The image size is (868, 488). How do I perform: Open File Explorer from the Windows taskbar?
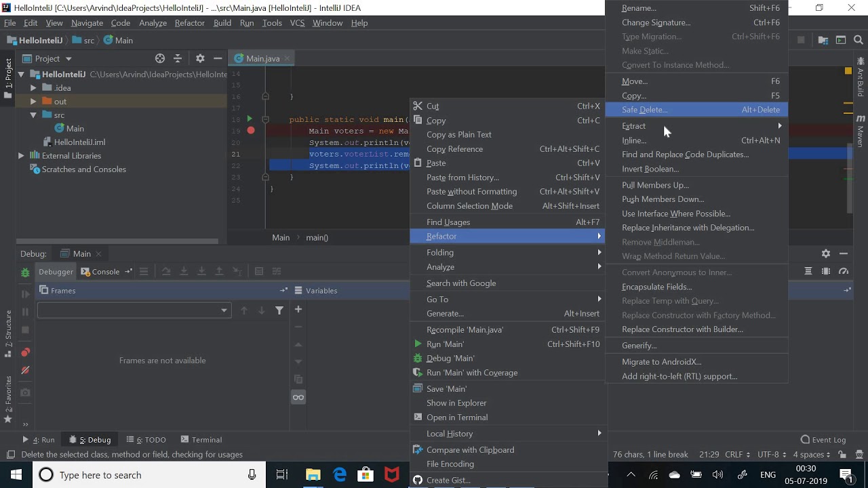click(313, 474)
